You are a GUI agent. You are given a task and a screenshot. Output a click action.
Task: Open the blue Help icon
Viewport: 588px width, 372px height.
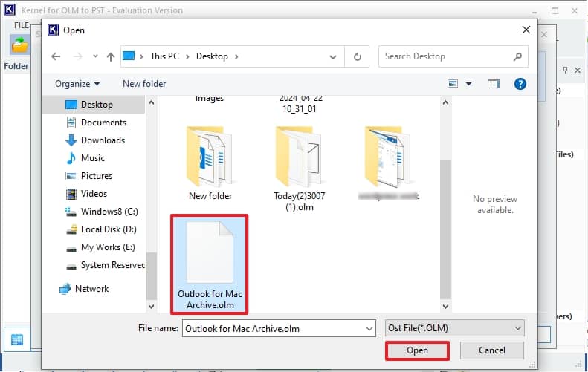520,84
